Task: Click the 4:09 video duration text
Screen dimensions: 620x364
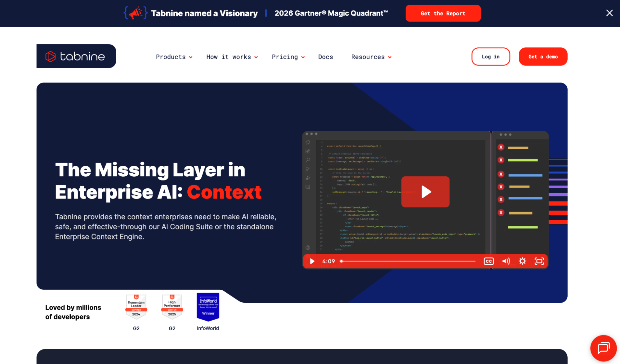Action: 328,261
